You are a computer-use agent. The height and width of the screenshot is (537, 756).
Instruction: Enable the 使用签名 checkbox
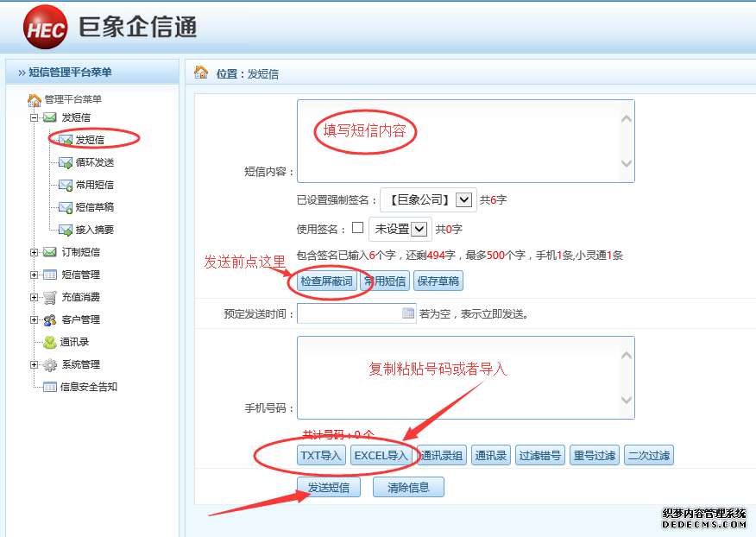357,229
